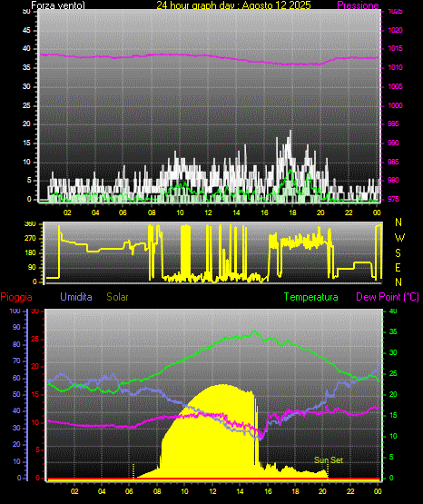Click the 22 hour tick on temperature graph

[x=350, y=491]
